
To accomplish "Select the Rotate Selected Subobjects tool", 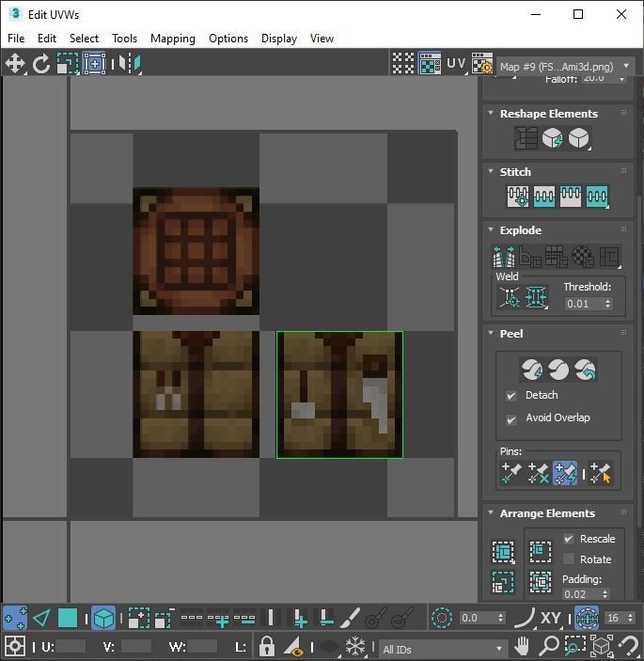I will click(x=41, y=64).
